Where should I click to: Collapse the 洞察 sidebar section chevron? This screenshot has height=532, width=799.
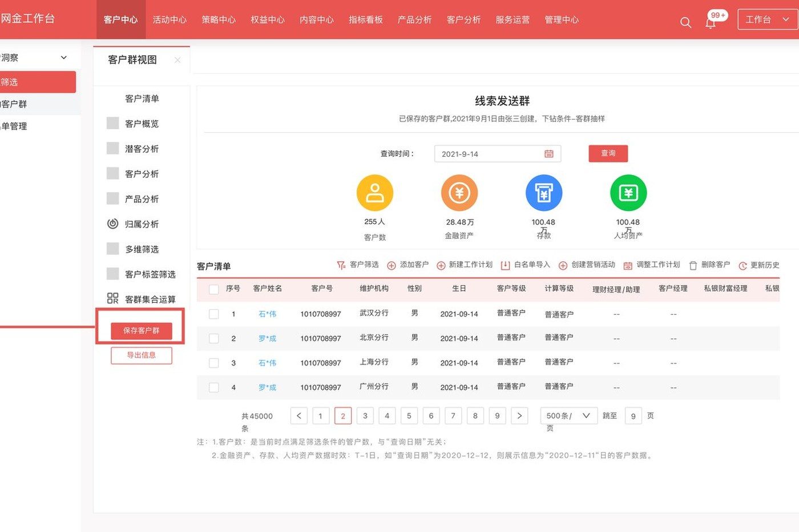point(64,58)
